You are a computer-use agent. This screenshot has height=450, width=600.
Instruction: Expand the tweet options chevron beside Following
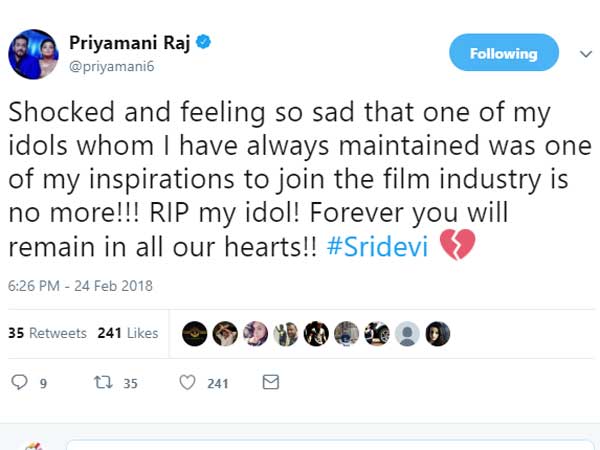point(585,53)
